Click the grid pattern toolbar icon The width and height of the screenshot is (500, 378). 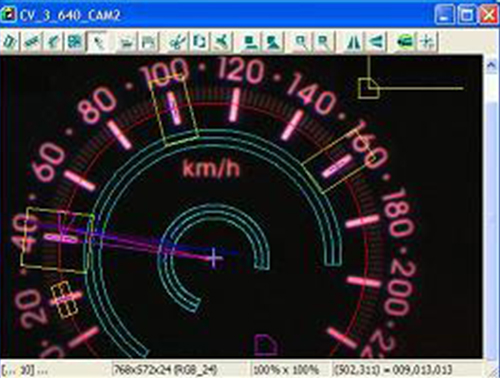[75, 42]
